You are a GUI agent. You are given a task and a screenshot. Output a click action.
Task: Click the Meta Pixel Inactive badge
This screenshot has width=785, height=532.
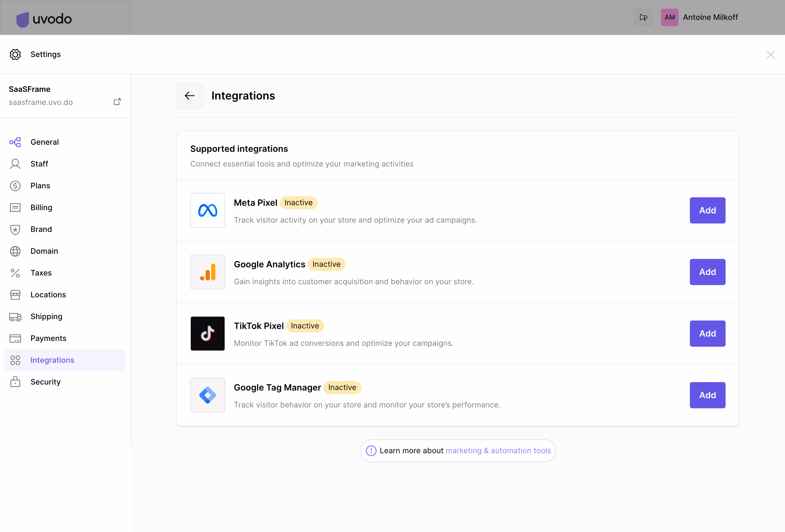[298, 203]
